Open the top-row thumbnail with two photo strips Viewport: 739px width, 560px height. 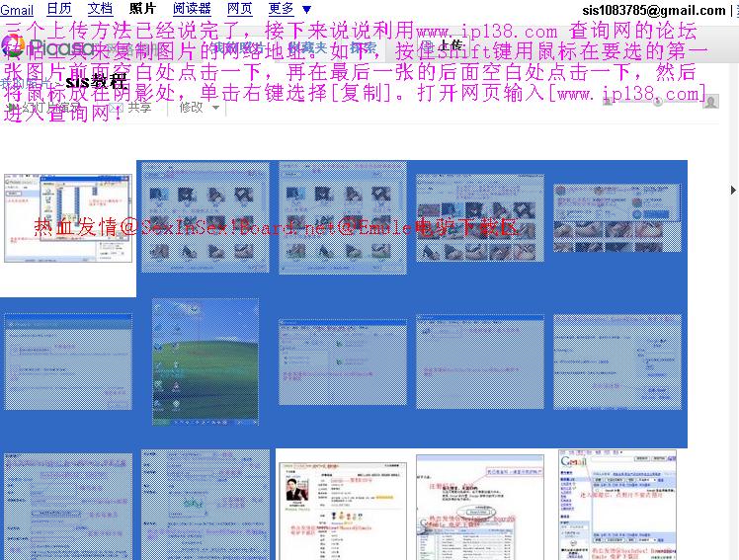point(616,217)
